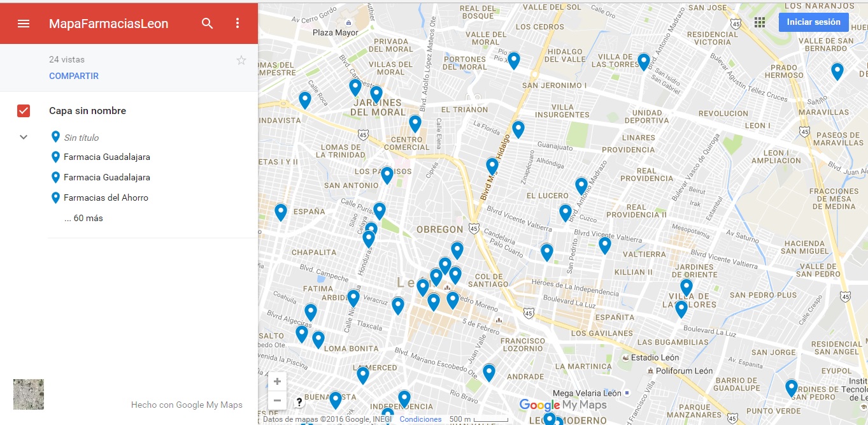Select the pin near La Florida street
The width and height of the screenshot is (868, 425).
click(518, 129)
